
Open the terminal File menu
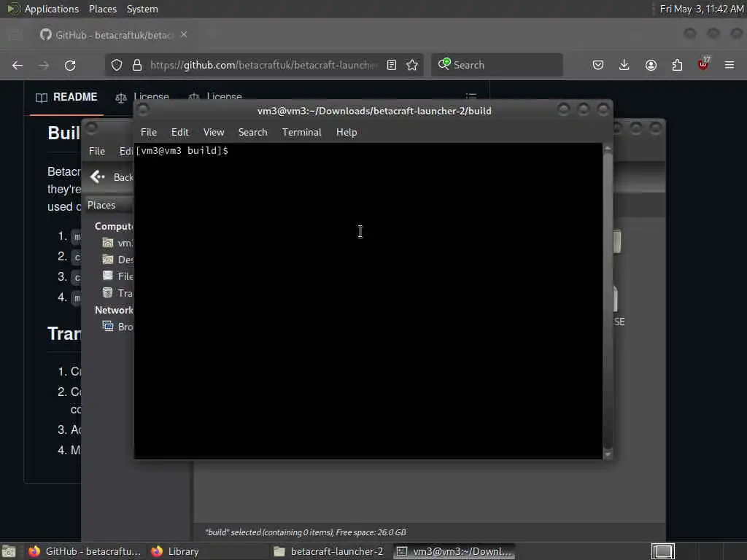click(x=149, y=133)
